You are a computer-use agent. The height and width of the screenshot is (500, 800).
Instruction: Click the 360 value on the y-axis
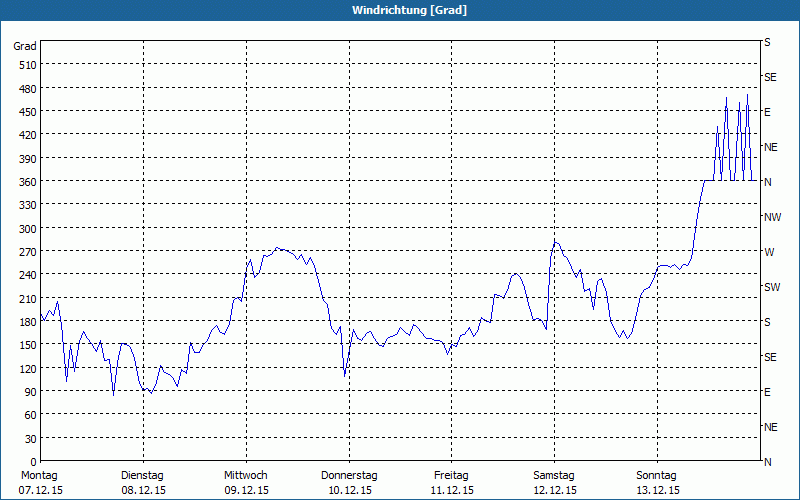[27, 181]
